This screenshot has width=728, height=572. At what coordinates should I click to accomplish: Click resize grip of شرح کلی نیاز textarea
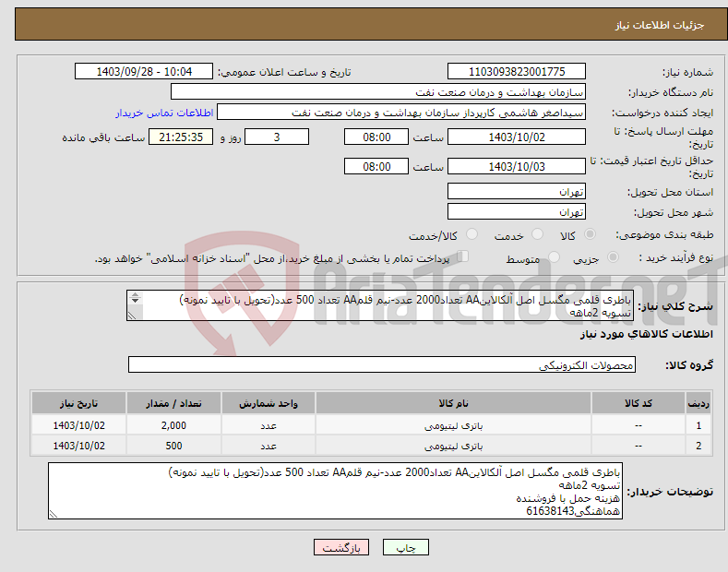(132, 316)
